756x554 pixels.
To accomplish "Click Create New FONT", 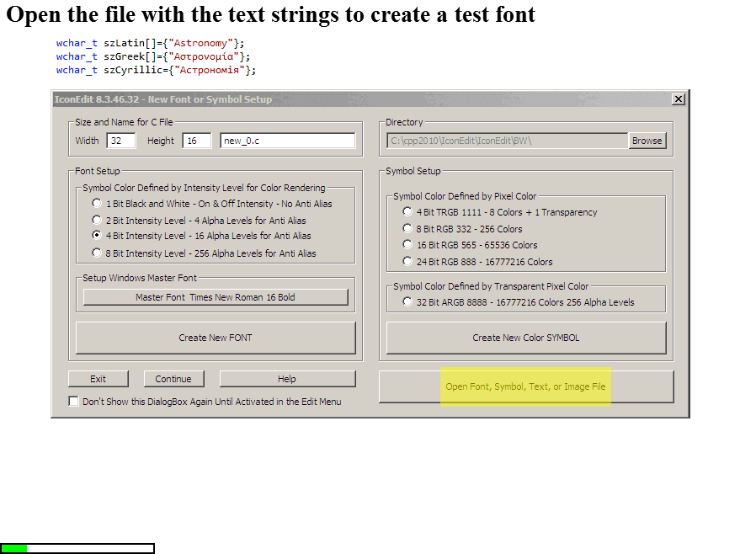I will point(215,337).
